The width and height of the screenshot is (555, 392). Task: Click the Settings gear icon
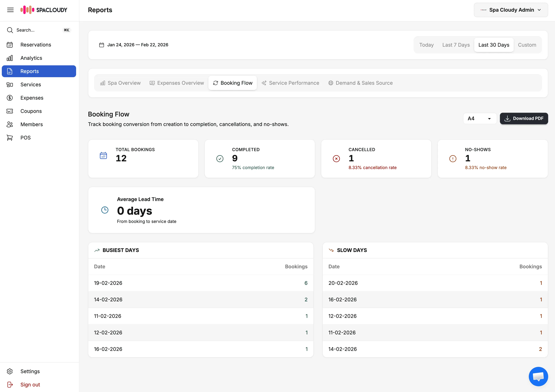click(10, 371)
